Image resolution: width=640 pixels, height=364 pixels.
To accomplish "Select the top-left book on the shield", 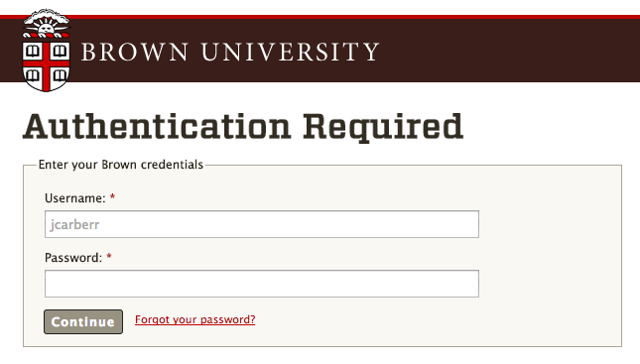I will (33, 52).
